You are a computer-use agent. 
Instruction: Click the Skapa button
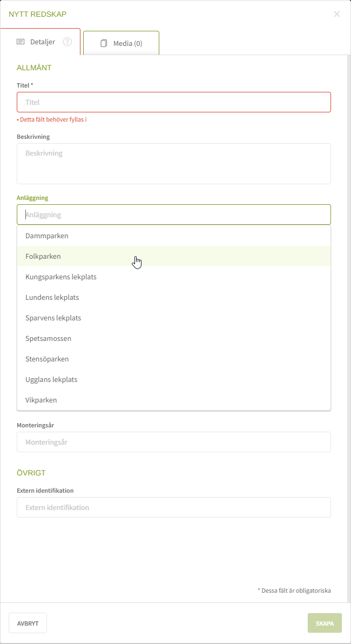325,623
